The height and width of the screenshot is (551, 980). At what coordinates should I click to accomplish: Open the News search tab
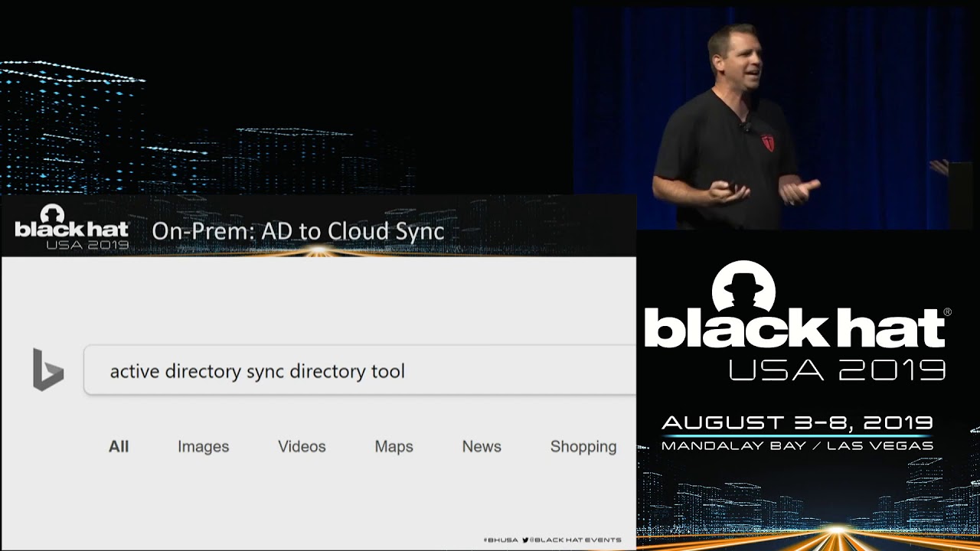point(482,446)
